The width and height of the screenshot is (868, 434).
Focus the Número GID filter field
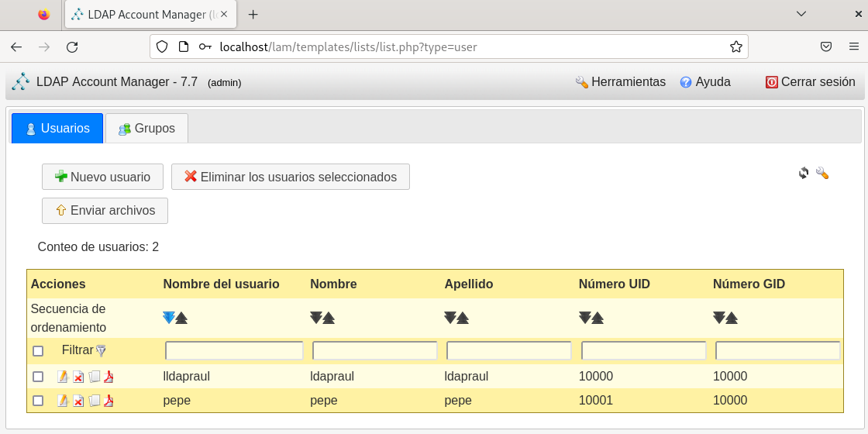[777, 351]
